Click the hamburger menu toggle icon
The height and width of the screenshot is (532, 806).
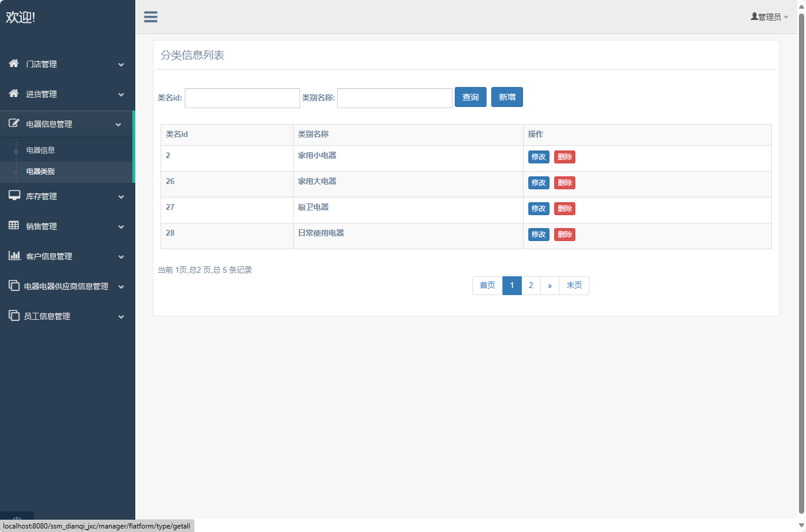[x=151, y=17]
